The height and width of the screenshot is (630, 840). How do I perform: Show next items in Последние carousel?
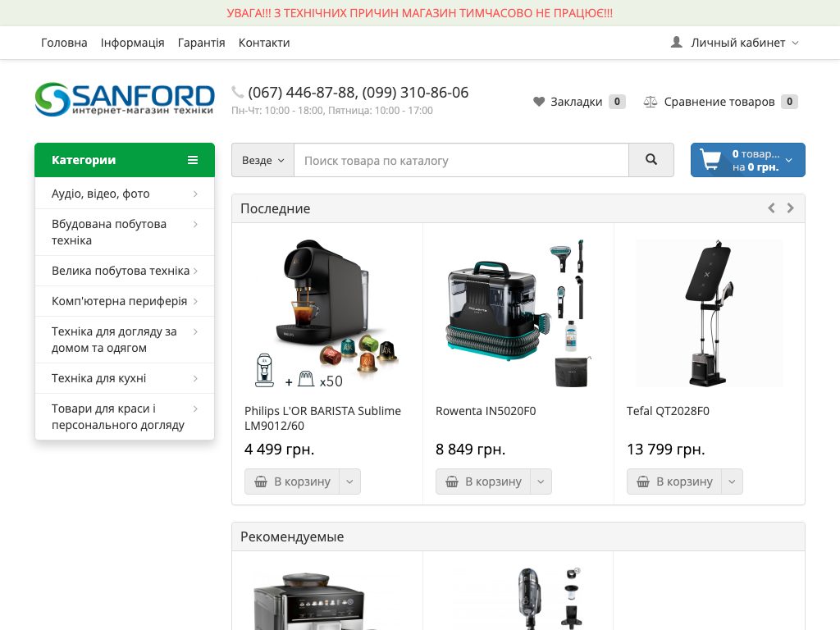tap(790, 208)
